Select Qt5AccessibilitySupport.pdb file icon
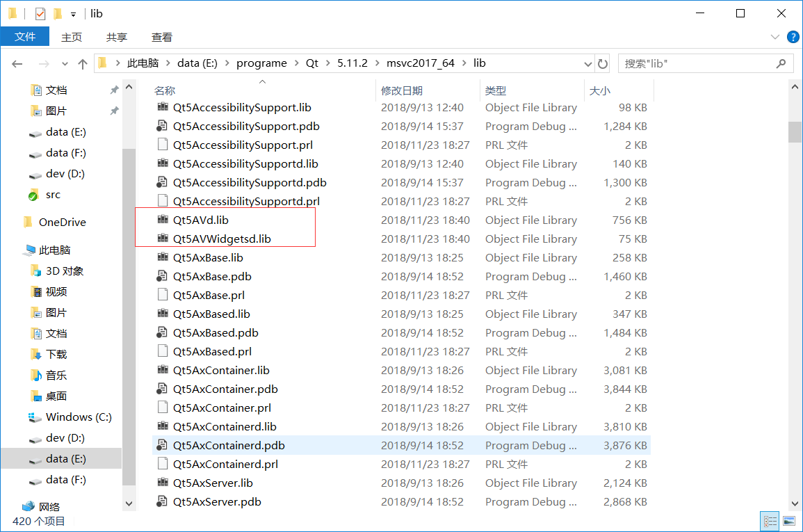The width and height of the screenshot is (803, 532). tap(163, 126)
